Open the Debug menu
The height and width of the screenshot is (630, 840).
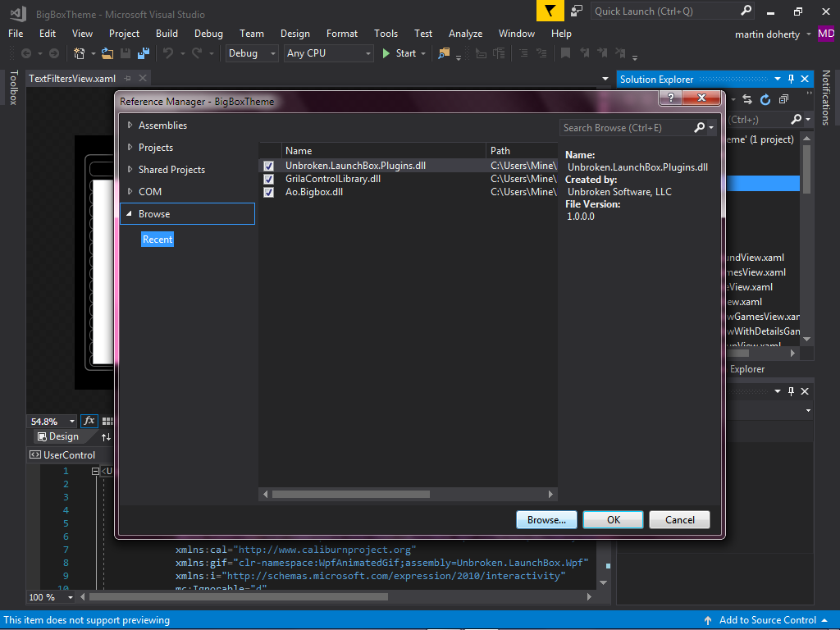coord(208,33)
